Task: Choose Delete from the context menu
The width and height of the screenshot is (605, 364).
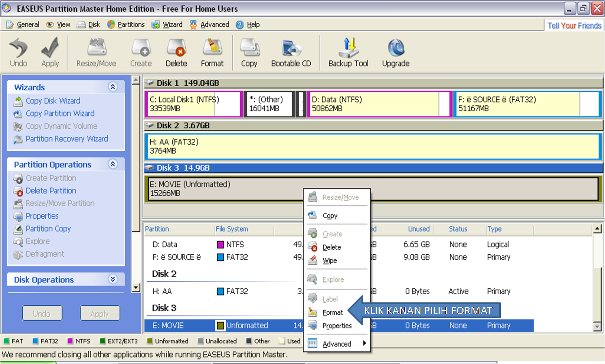Action: click(x=337, y=247)
